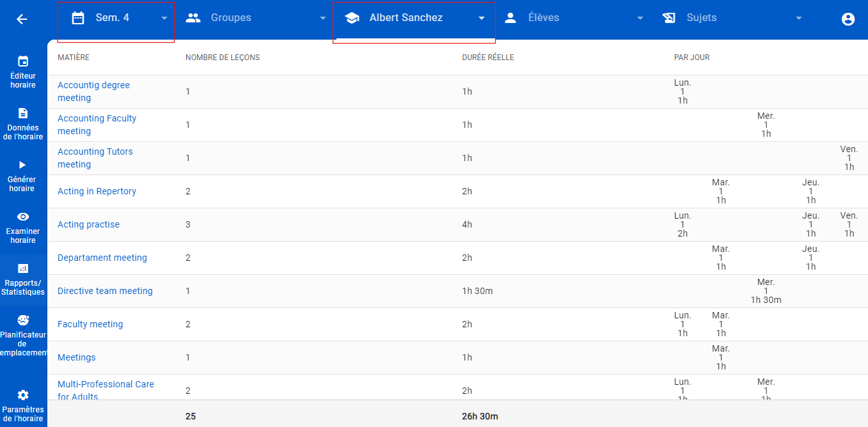Open Rapports/Statistiques in sidebar

point(23,279)
